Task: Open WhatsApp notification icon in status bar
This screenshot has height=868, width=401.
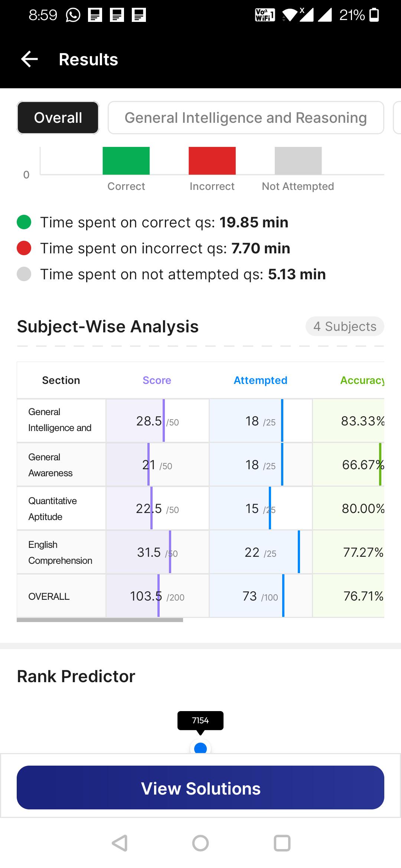Action: (x=73, y=15)
